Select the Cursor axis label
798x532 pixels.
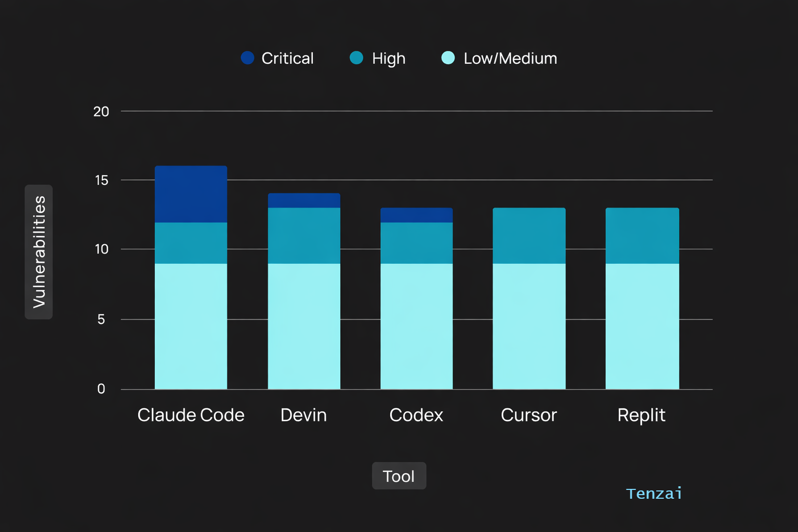(529, 415)
